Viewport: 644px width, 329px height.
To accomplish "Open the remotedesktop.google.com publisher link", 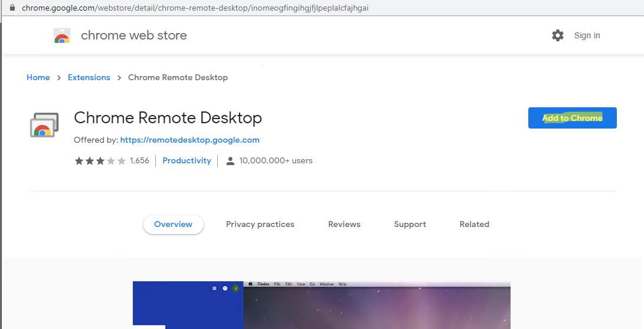I will (x=189, y=140).
